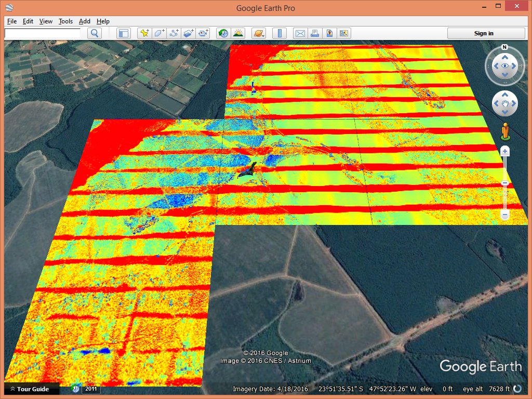This screenshot has width=532, height=399.
Task: Toggle historical imagery clock button
Action: point(223,33)
